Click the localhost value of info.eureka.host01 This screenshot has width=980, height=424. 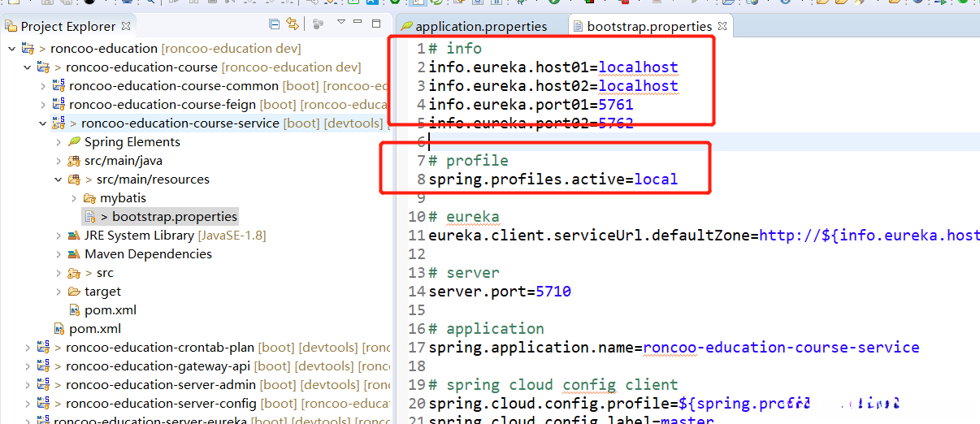pyautogui.click(x=638, y=67)
